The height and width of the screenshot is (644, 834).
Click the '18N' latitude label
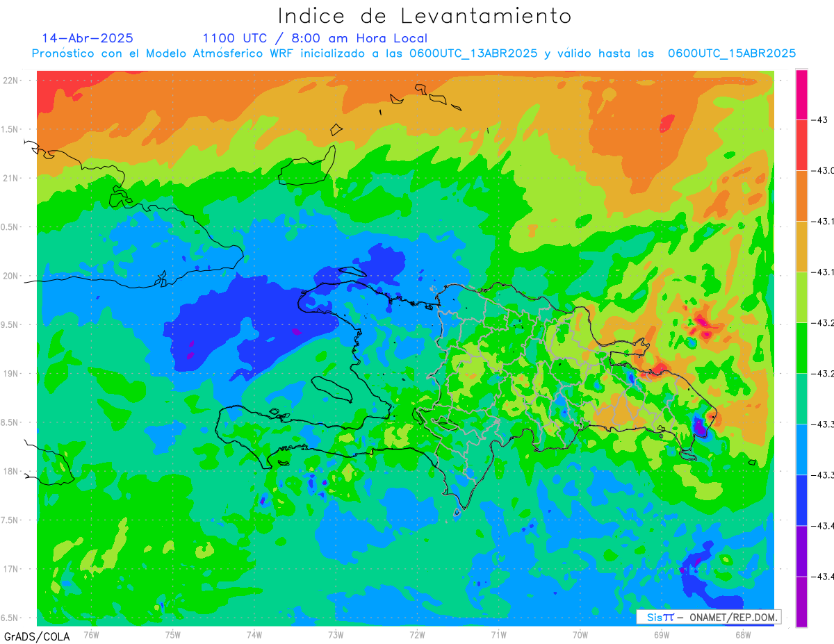pyautogui.click(x=10, y=471)
